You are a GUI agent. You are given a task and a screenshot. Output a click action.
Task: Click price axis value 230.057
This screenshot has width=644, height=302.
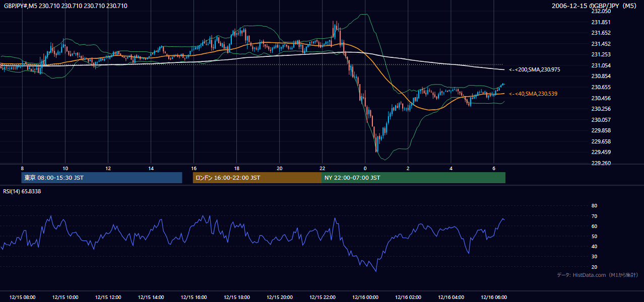pos(601,120)
